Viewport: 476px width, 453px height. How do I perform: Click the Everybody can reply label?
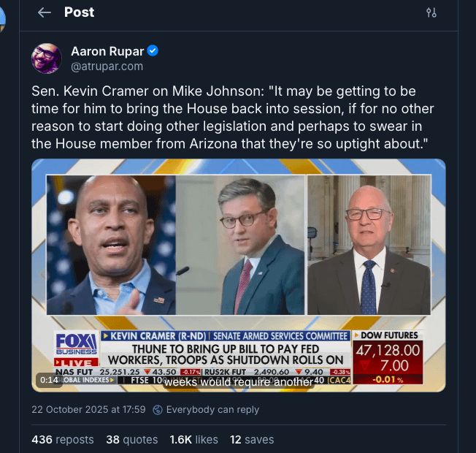[x=212, y=410]
